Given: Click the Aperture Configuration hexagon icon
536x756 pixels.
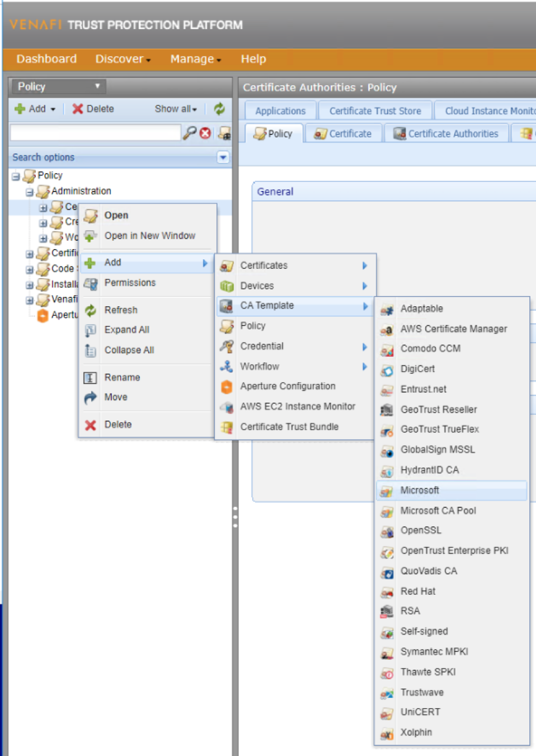Looking at the screenshot, I should [227, 386].
